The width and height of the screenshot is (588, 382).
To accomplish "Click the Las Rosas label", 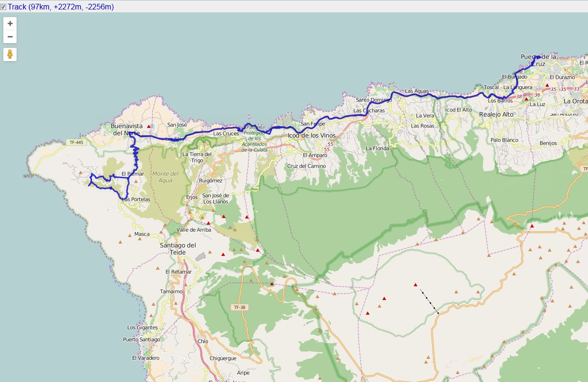I will (423, 126).
